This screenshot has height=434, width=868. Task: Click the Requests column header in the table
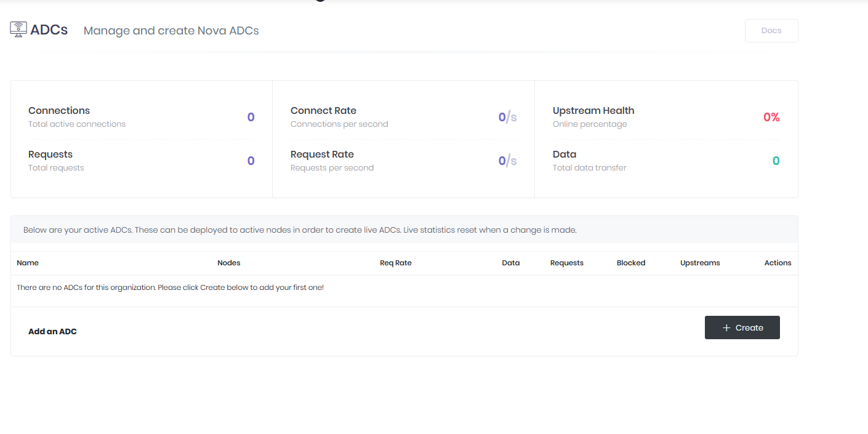coord(567,263)
